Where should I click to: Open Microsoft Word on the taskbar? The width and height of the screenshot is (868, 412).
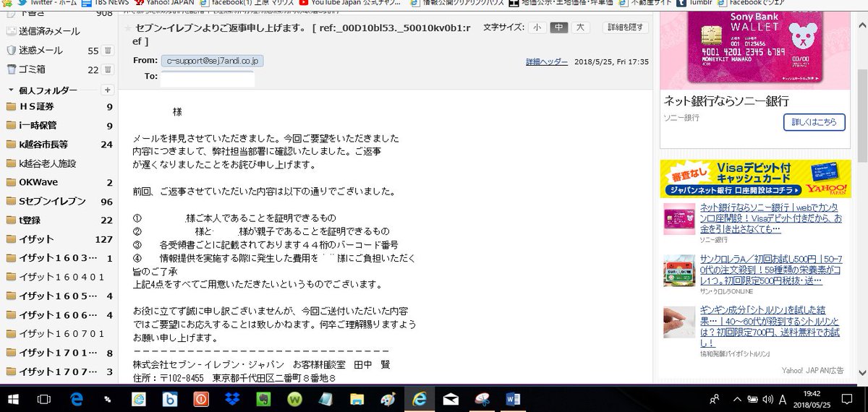(513, 399)
